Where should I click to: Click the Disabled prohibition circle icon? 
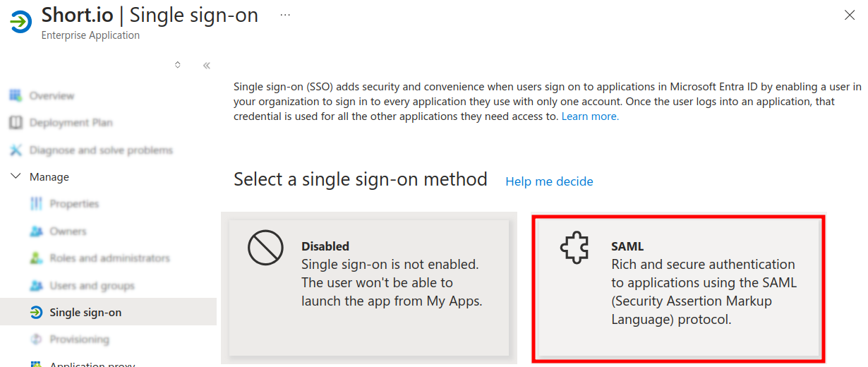click(x=265, y=248)
